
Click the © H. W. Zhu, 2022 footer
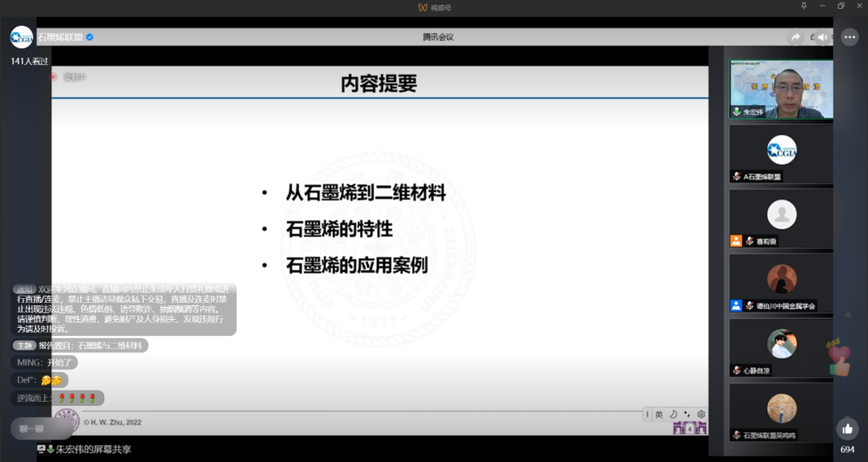point(113,422)
